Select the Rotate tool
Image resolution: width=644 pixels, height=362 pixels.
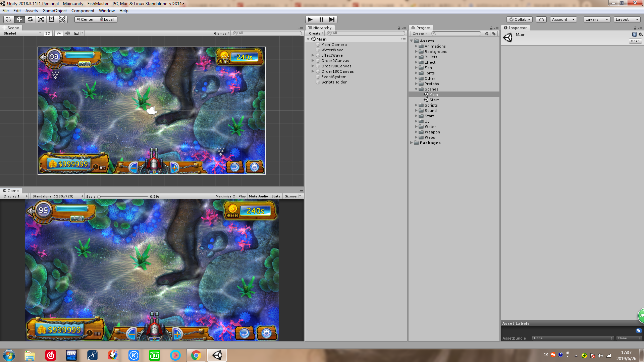point(30,19)
